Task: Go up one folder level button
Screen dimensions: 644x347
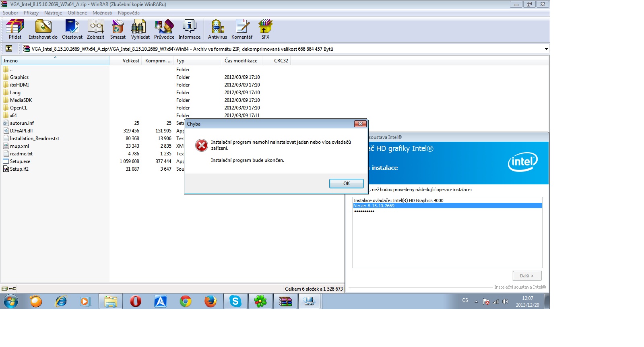Action: pos(9,49)
